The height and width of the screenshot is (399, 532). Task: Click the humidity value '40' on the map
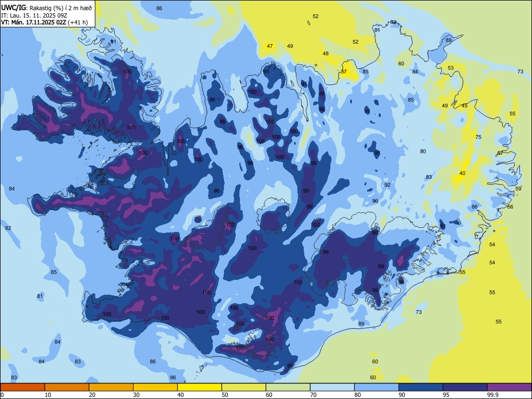(462, 173)
